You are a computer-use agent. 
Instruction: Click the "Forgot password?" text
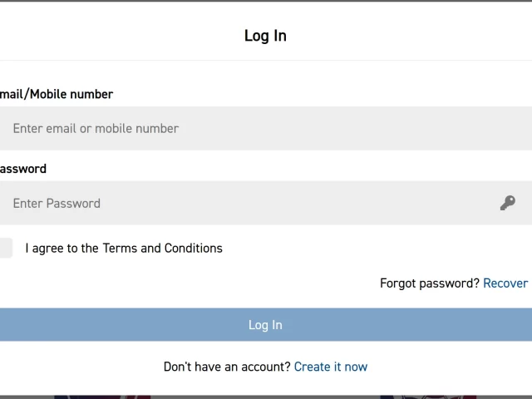coord(430,283)
